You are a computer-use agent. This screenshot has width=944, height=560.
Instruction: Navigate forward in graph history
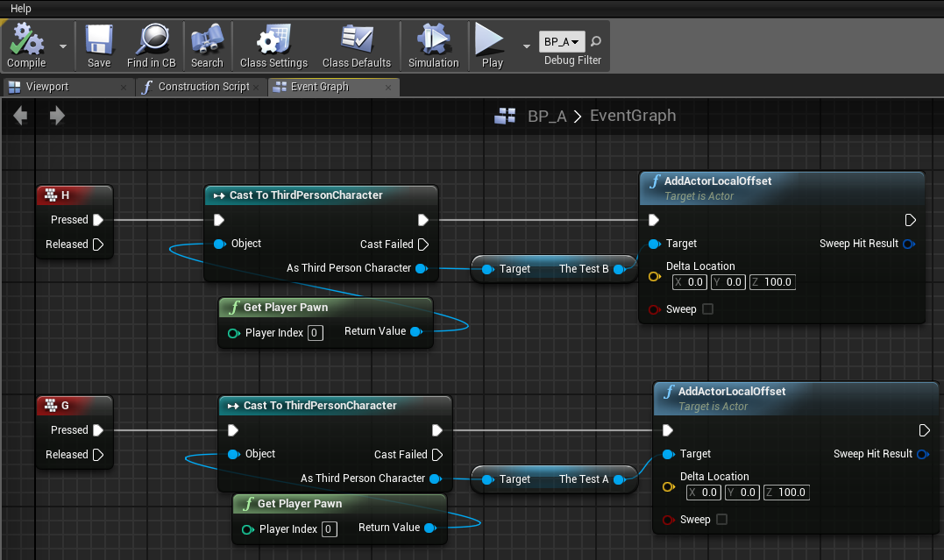click(57, 115)
